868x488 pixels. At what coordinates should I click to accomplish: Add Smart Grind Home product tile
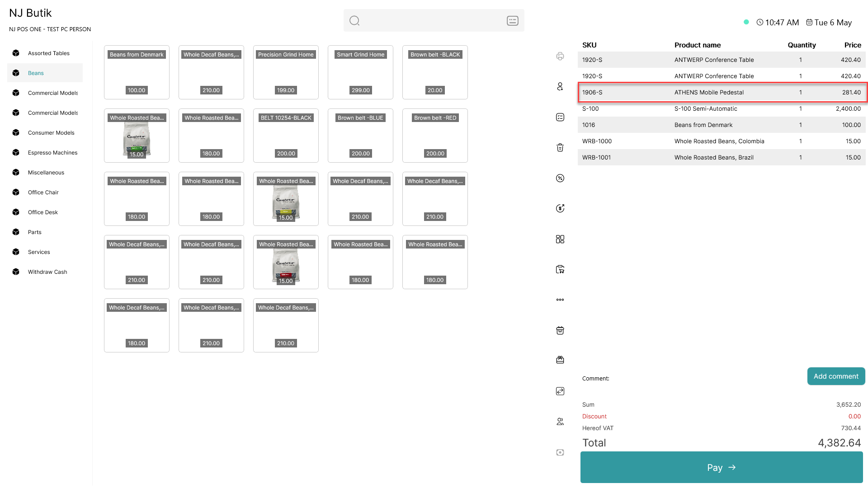click(360, 72)
